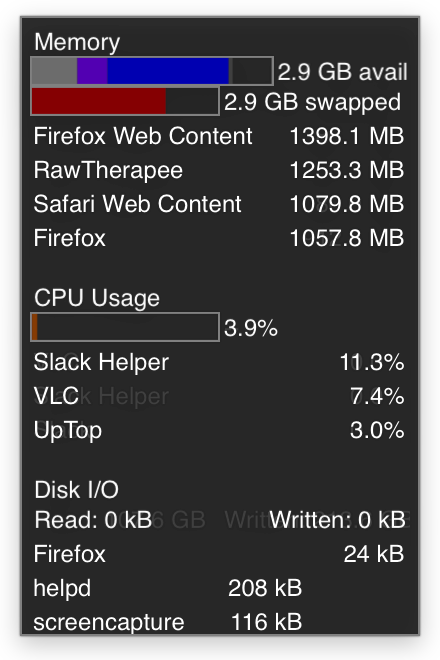Select the RawTherapee memory row
Viewport: 440px width, 660px height.
pyautogui.click(x=219, y=170)
